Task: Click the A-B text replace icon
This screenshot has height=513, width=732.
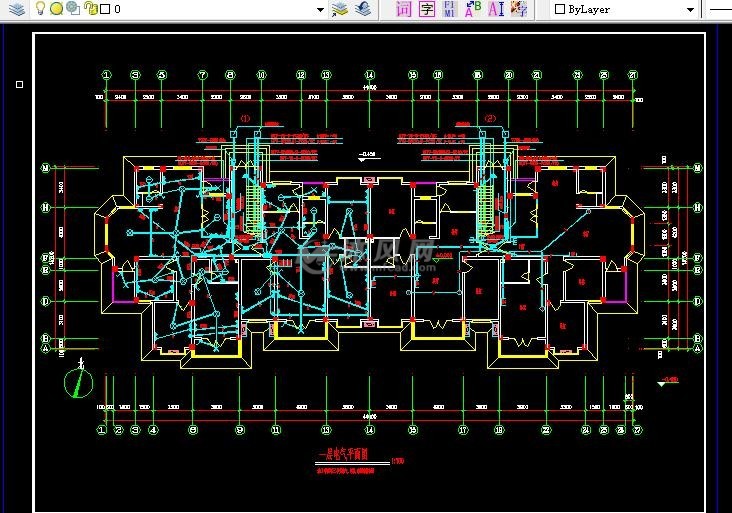Action: [x=472, y=9]
